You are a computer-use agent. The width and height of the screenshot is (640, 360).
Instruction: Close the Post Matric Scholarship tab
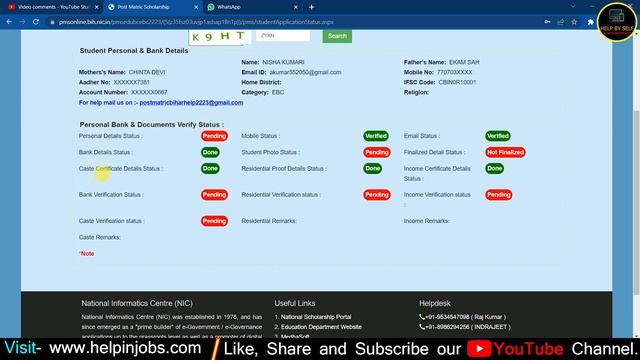(196, 7)
